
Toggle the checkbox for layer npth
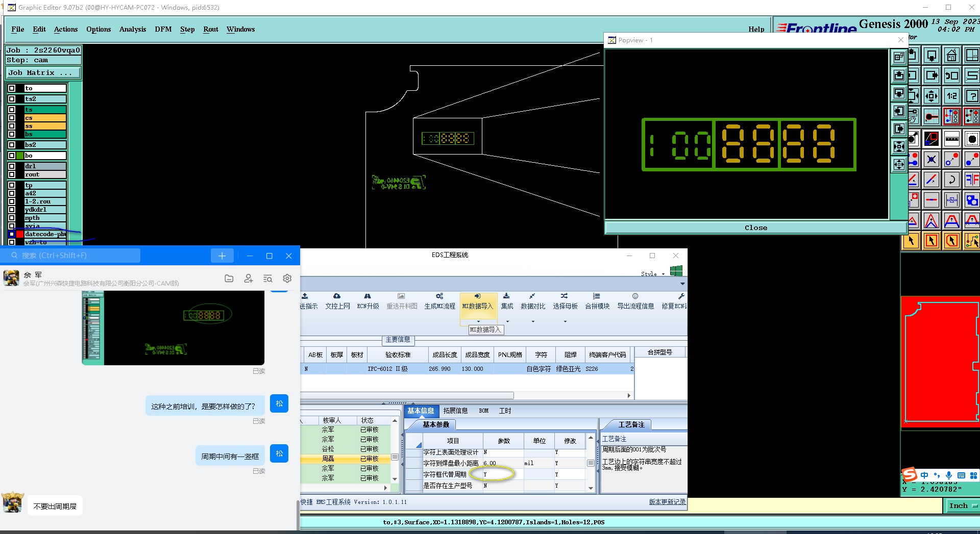(x=12, y=218)
